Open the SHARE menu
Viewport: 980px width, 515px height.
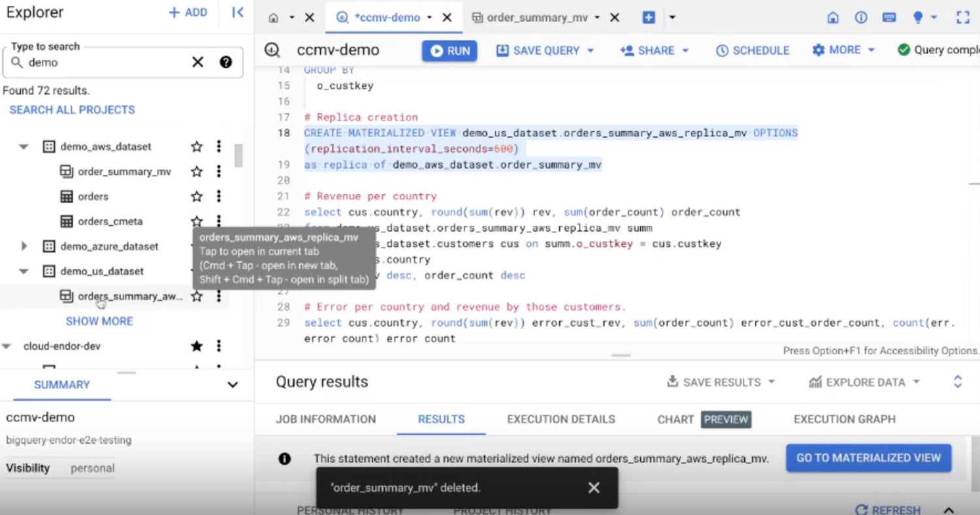click(655, 50)
